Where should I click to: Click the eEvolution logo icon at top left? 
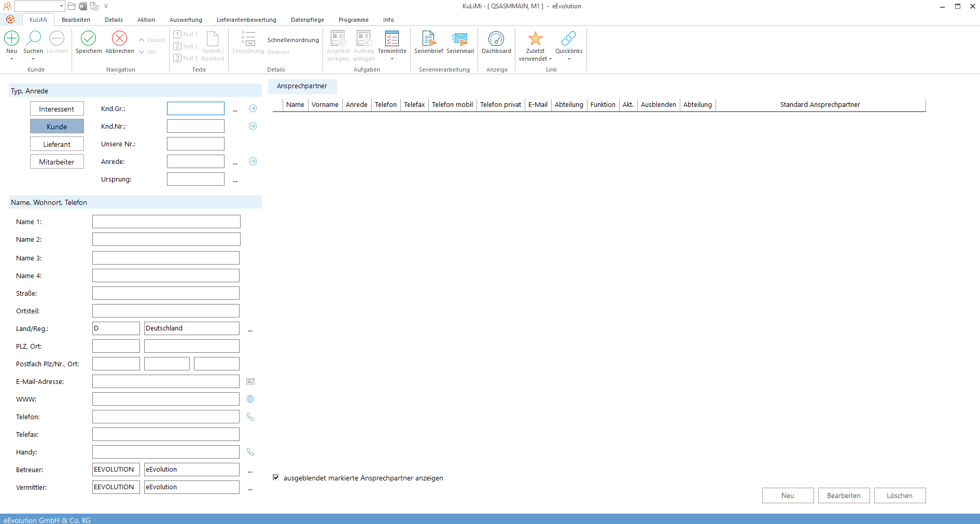10,19
